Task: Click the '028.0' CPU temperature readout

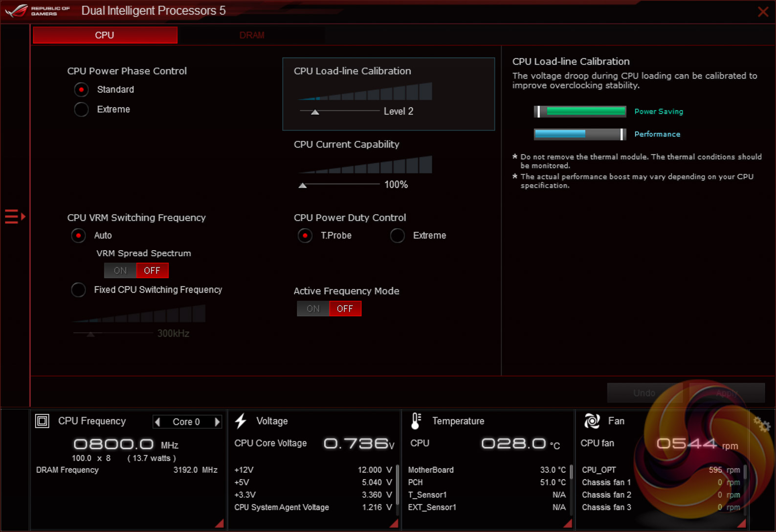Action: click(513, 443)
